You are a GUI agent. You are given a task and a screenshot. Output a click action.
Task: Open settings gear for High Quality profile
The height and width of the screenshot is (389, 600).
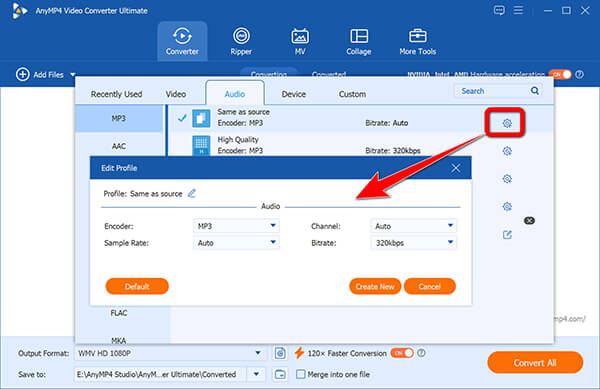pos(507,151)
